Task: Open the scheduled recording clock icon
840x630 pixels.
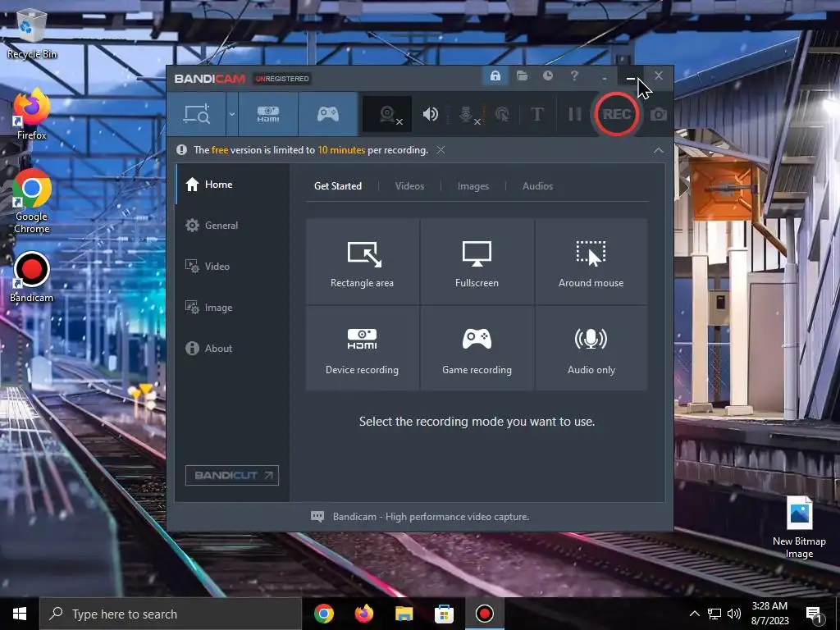Action: pyautogui.click(x=547, y=75)
